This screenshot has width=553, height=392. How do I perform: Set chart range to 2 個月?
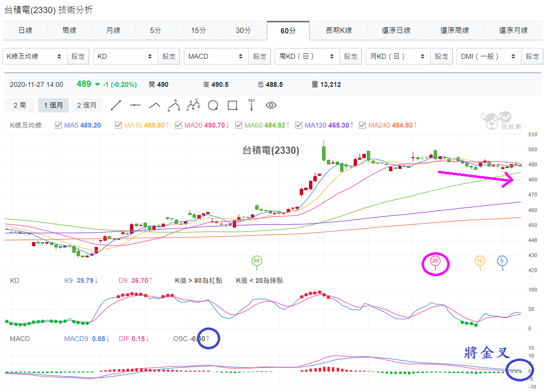click(x=87, y=105)
